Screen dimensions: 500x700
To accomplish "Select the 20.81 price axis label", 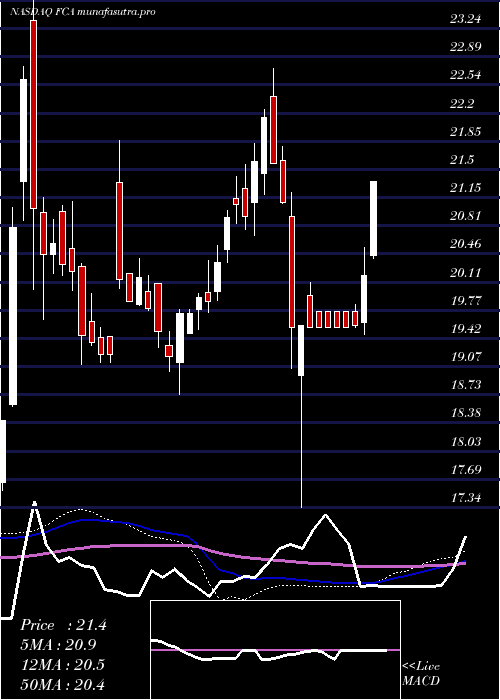I will [466, 216].
